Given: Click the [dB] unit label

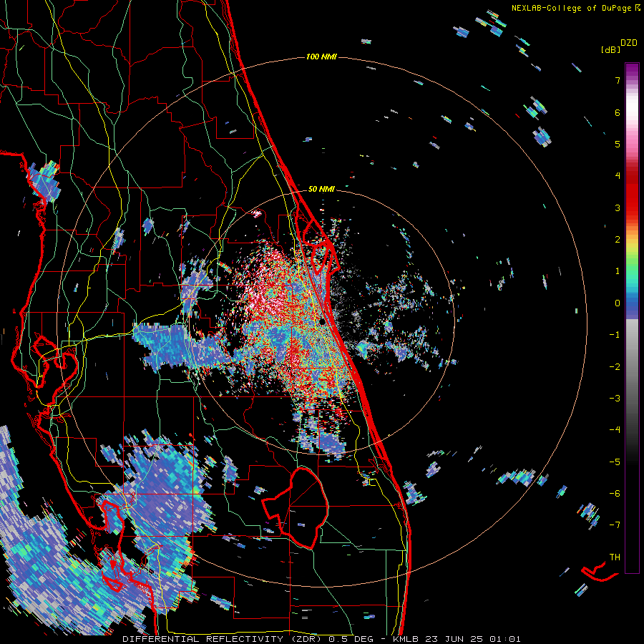Looking at the screenshot, I should (x=610, y=49).
